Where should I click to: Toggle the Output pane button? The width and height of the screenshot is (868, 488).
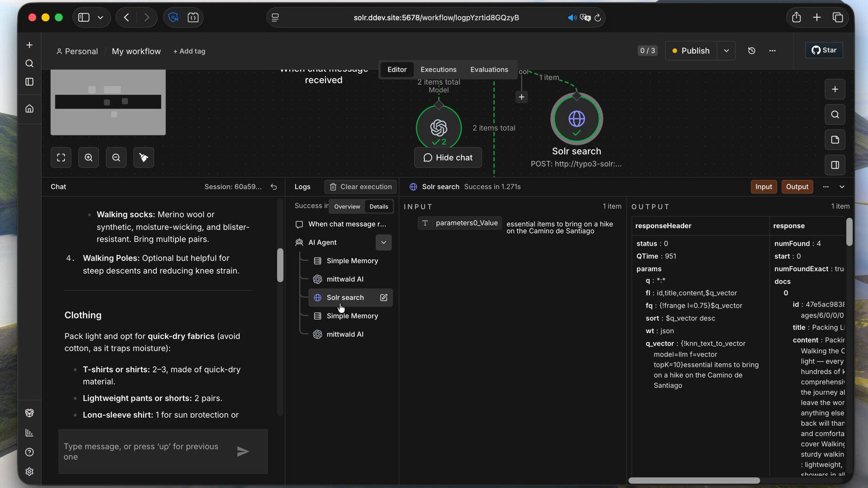click(x=797, y=187)
